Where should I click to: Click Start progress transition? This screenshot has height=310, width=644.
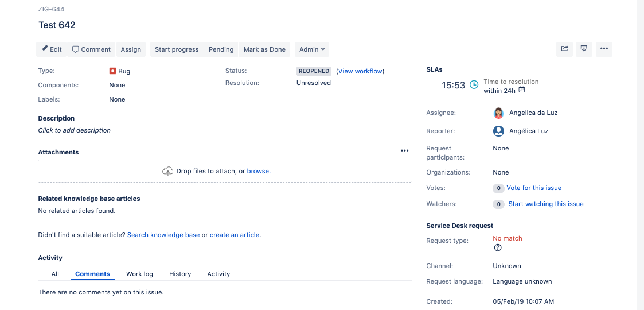pyautogui.click(x=177, y=49)
